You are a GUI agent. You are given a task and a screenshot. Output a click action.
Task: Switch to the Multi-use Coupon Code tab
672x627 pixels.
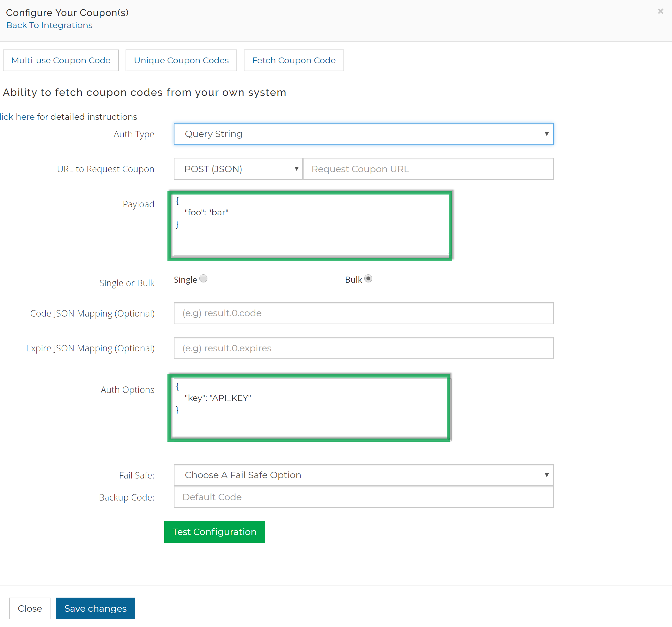(x=61, y=60)
